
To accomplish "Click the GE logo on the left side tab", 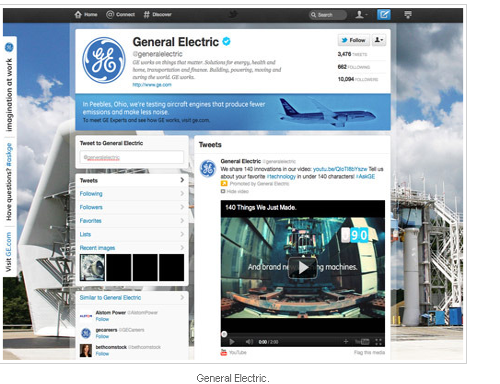I will pos(9,47).
